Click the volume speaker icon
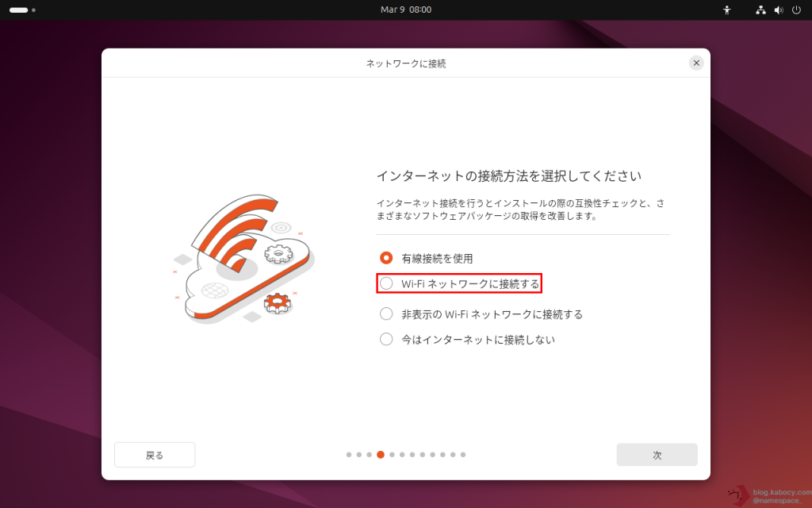The image size is (812, 508). pyautogui.click(x=778, y=10)
